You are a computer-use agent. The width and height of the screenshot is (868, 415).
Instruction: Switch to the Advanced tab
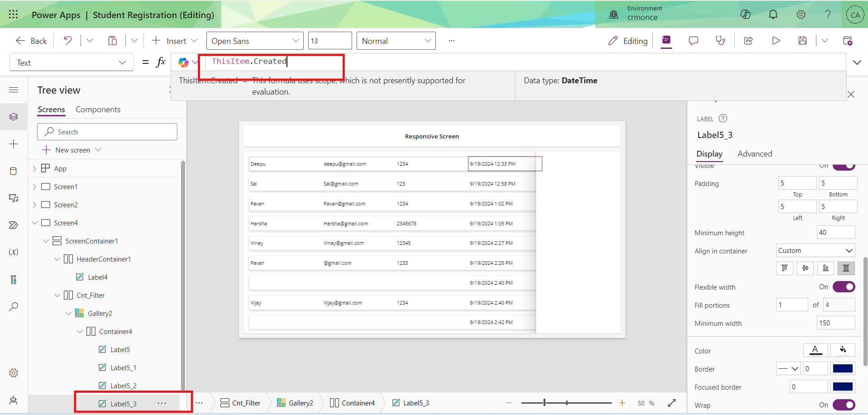(754, 154)
